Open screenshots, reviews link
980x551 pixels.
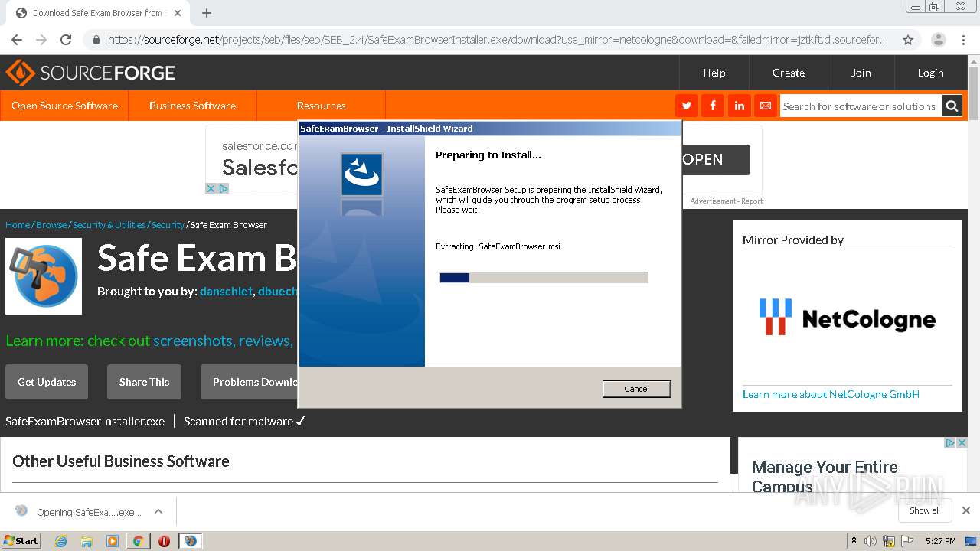point(222,341)
